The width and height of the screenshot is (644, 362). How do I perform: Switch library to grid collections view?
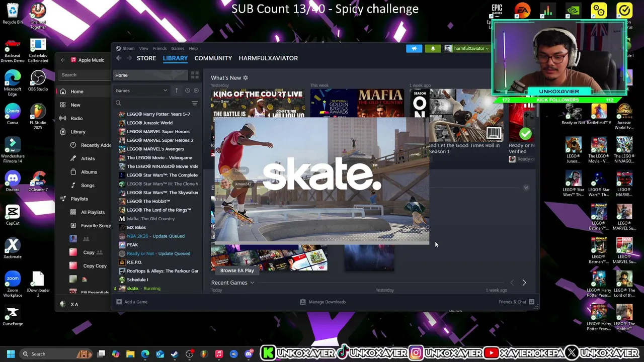pos(195,75)
